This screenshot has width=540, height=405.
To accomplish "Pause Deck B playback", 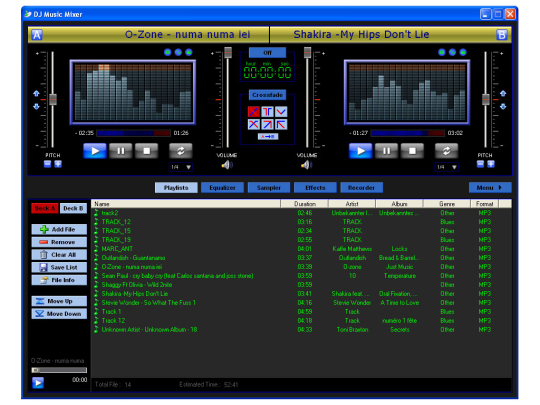I will (x=386, y=151).
